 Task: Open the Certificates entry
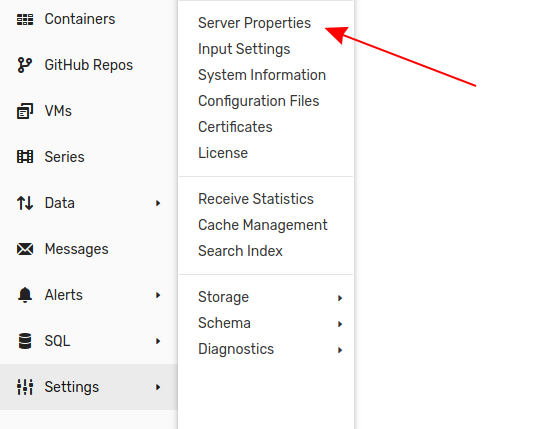235,127
